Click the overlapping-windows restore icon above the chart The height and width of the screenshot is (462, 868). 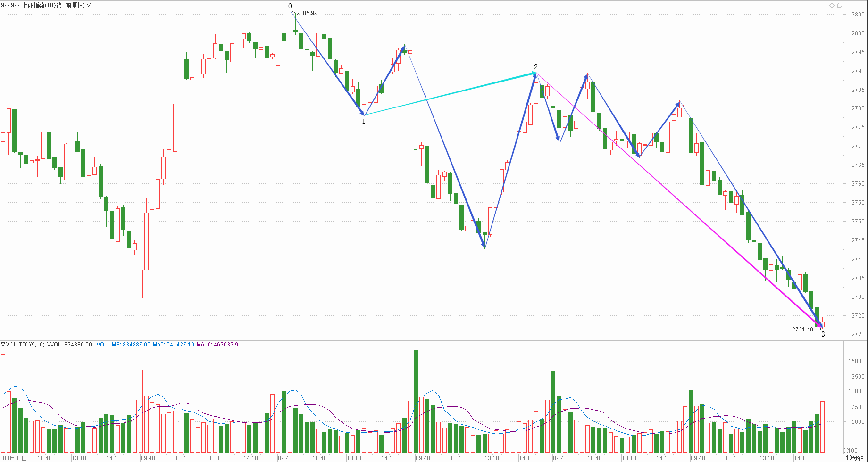[x=840, y=5]
